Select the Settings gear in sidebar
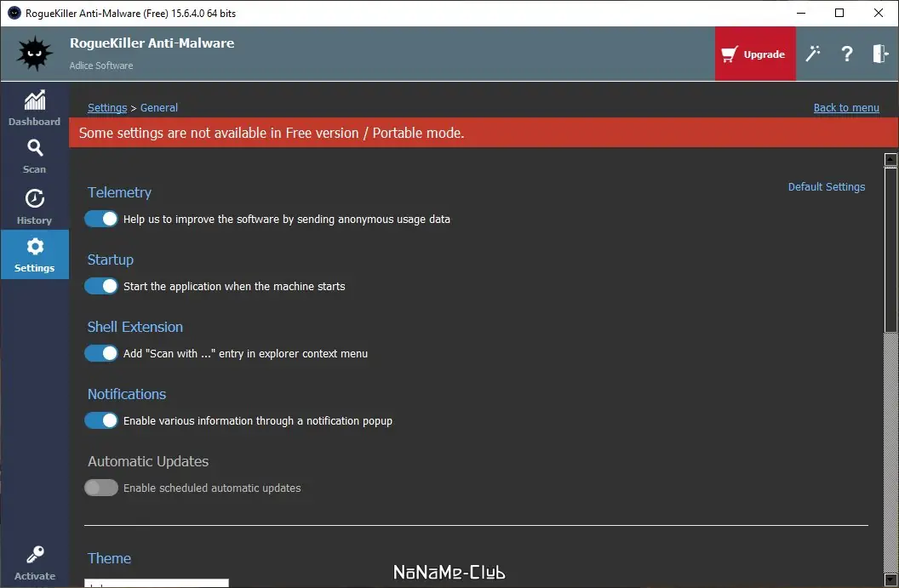 click(x=34, y=254)
